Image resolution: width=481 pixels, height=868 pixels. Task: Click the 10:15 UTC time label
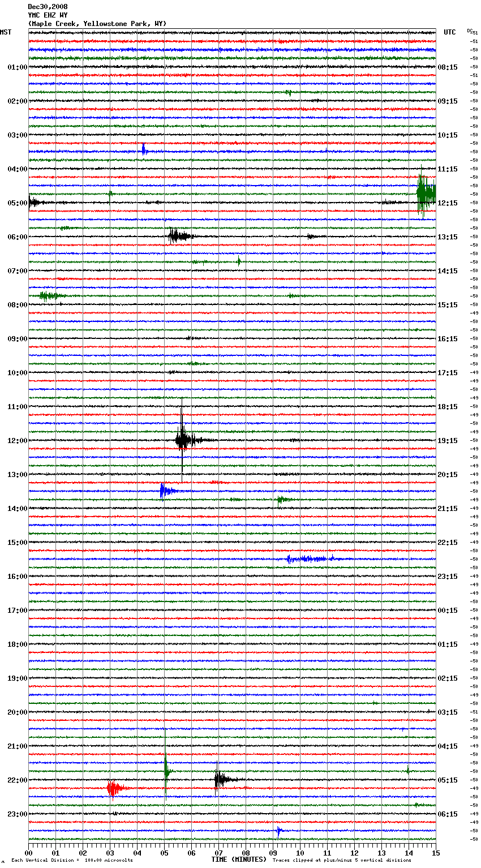448,135
